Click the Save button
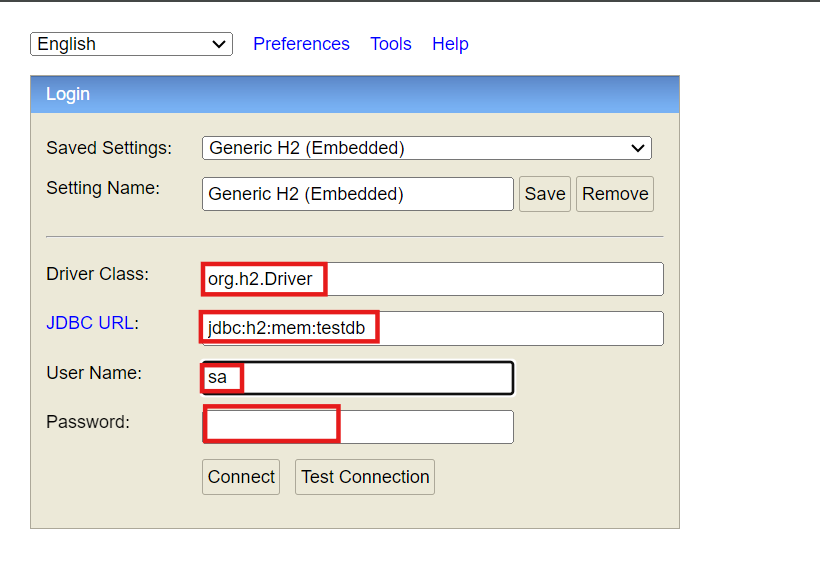The width and height of the screenshot is (820, 570). click(545, 194)
